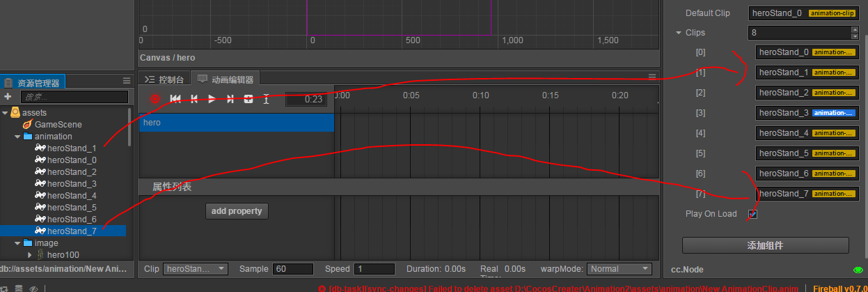Click the database icon in status bar
Viewport: 868px width, 292px height.
coord(19,288)
